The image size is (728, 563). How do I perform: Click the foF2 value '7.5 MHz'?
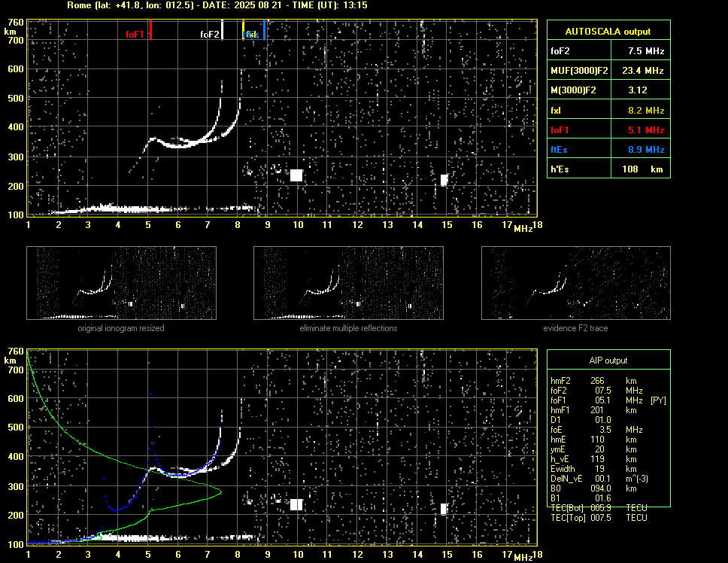click(x=646, y=51)
